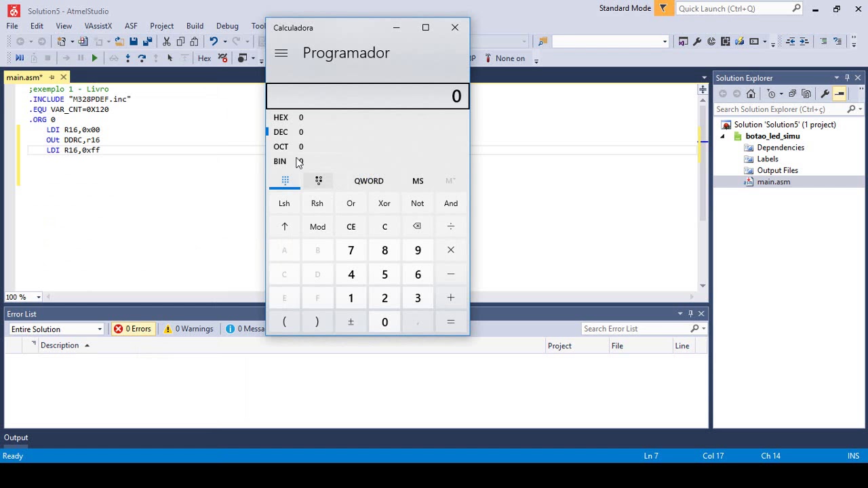Open the Debug menu
The height and width of the screenshot is (488, 868).
click(227, 26)
